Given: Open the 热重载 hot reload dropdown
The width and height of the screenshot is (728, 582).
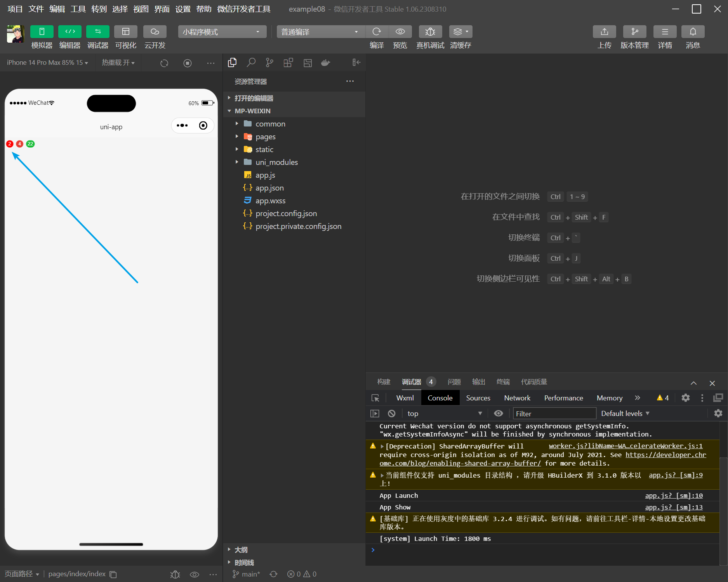Looking at the screenshot, I should [118, 62].
